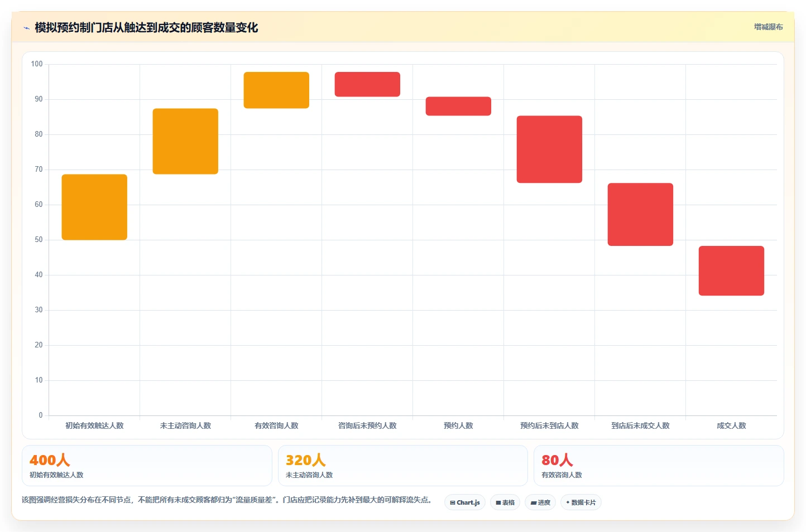806x532 pixels.
Task: Click the orange 未主动咨询人数 bar
Action: click(x=185, y=142)
